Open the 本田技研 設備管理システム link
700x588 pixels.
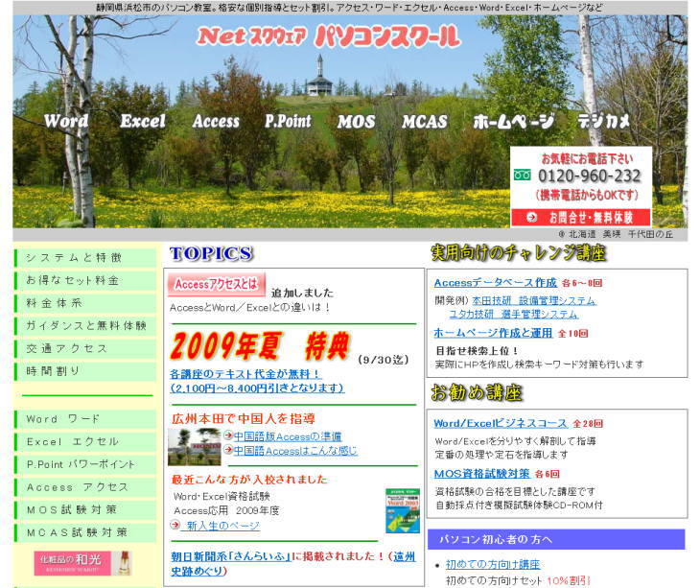534,300
